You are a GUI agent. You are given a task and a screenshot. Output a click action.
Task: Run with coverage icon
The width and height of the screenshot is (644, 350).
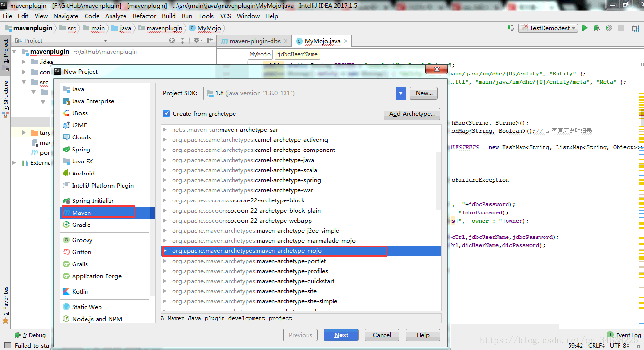(608, 28)
